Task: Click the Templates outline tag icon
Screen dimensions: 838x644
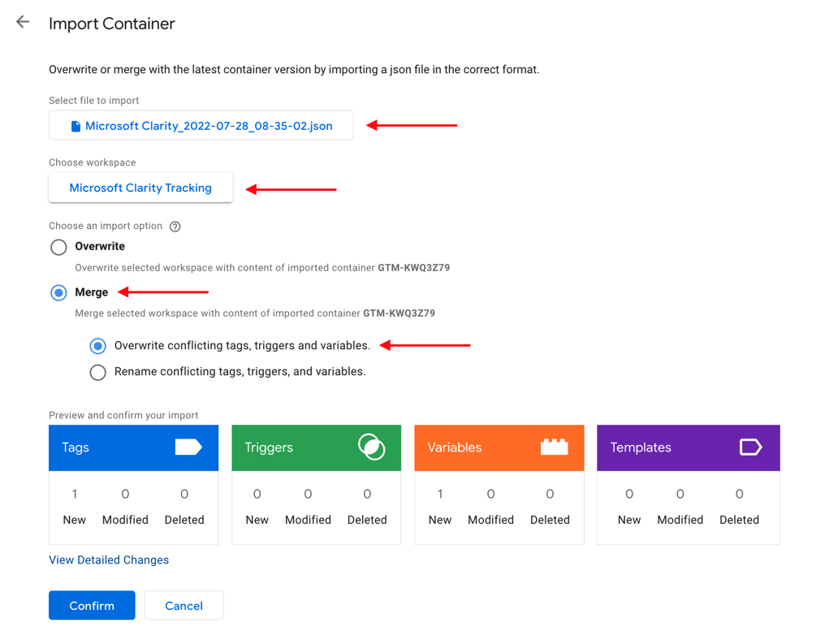Action: pyautogui.click(x=750, y=447)
